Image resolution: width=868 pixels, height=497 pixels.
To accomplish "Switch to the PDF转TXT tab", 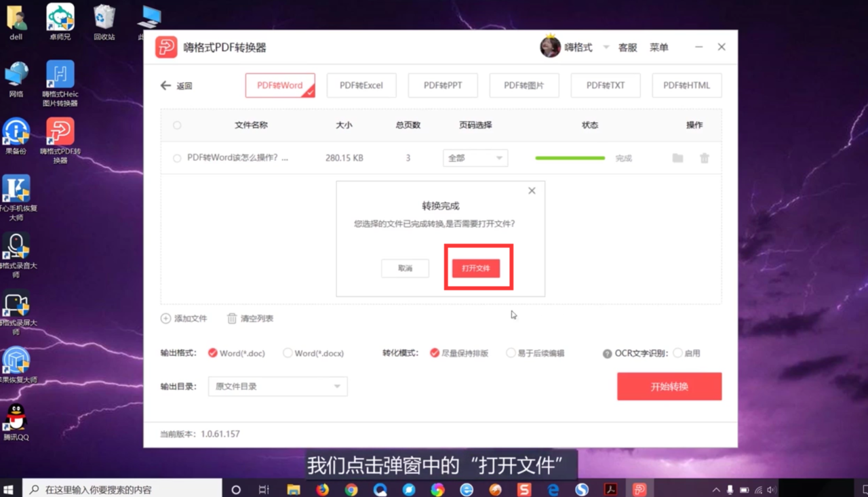I will point(606,85).
